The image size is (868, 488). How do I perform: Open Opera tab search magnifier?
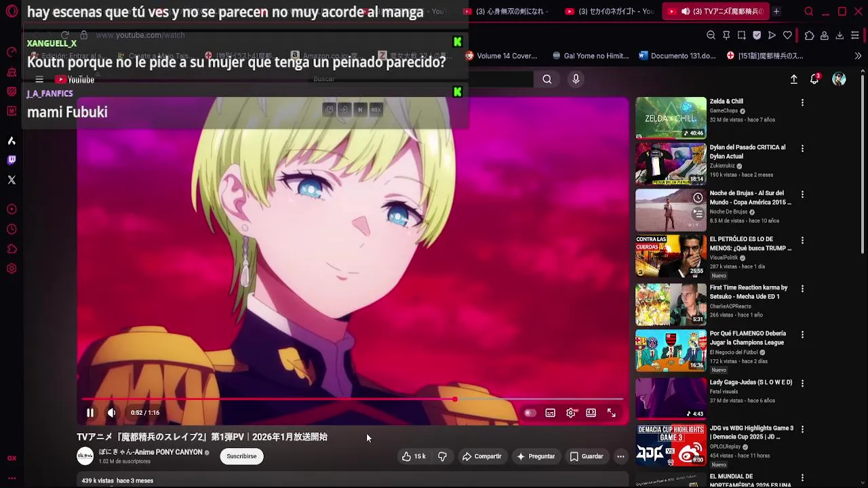(x=809, y=12)
